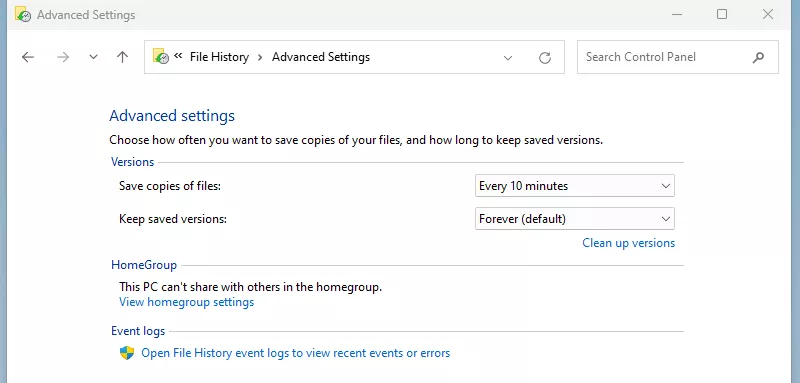Click breadcrumb arrow after File History

coord(260,57)
